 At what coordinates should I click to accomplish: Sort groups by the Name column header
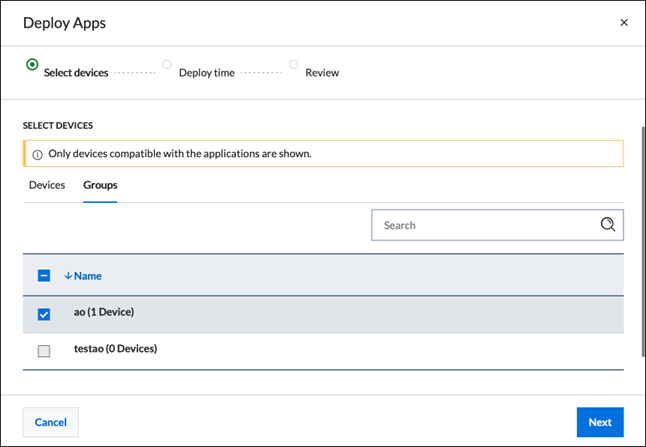[x=88, y=276]
